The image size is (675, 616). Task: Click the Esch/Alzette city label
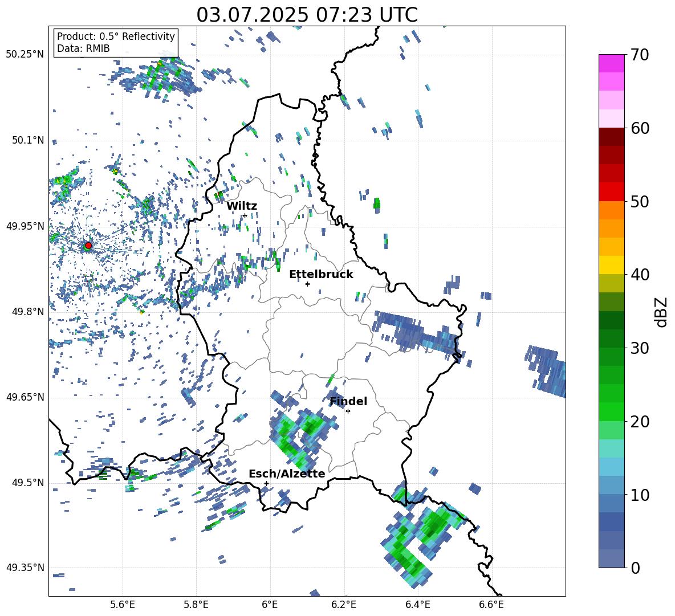(x=287, y=474)
